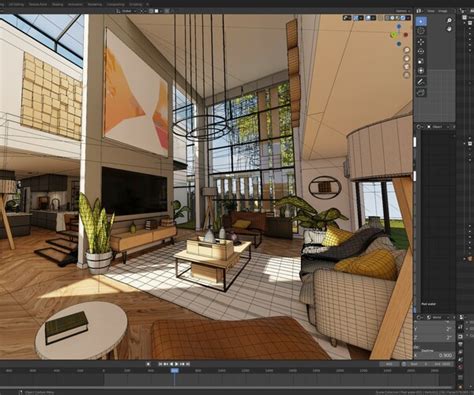Viewport: 474px width, 395px height.
Task: Select the Scale tool in the image editor toolbar
Action: click(421, 61)
